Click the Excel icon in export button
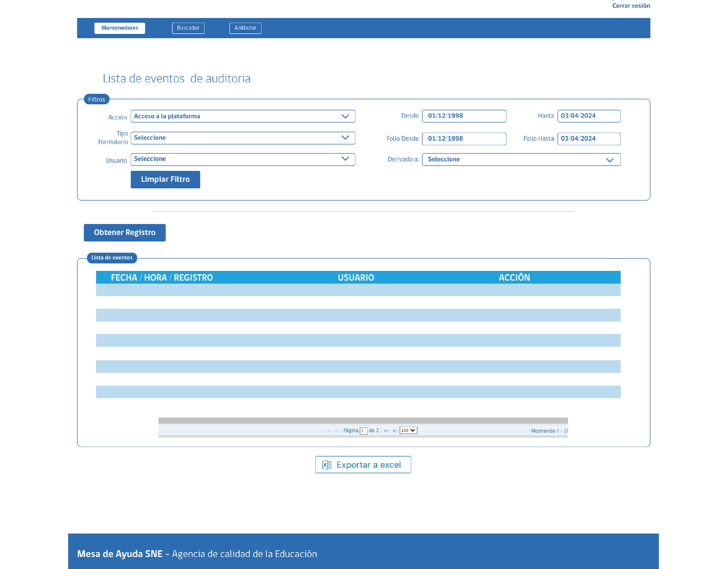728x569 pixels. coord(327,465)
